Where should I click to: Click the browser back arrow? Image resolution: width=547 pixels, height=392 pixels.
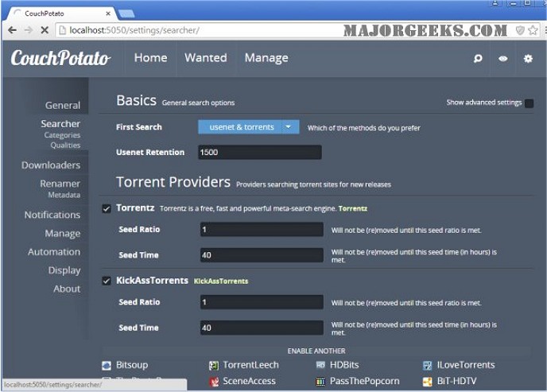point(12,30)
